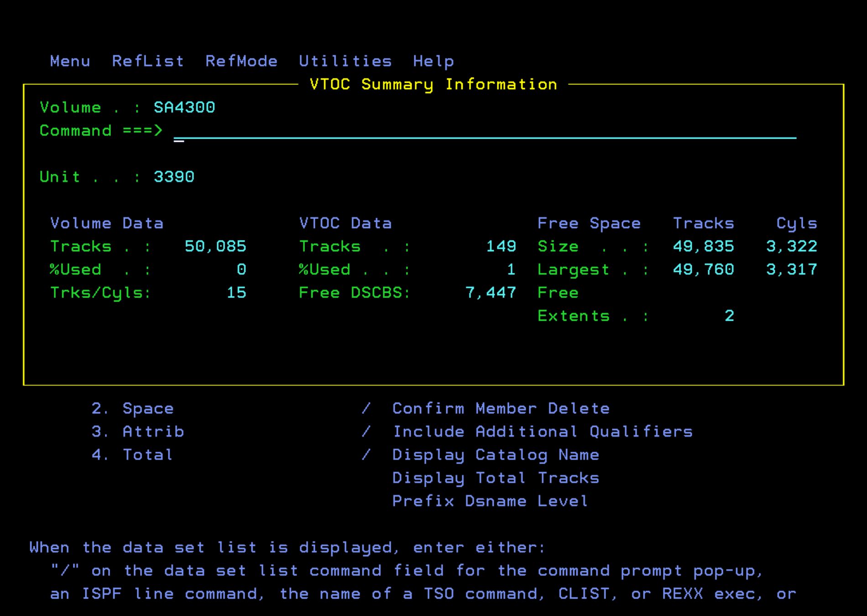867x616 pixels.
Task: Click the Free Extents value 2
Action: click(730, 316)
